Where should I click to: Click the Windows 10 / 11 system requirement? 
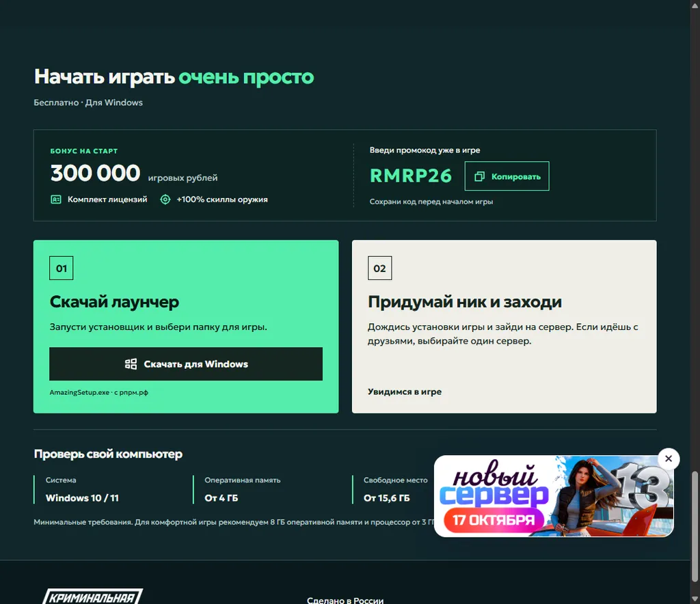click(x=82, y=498)
